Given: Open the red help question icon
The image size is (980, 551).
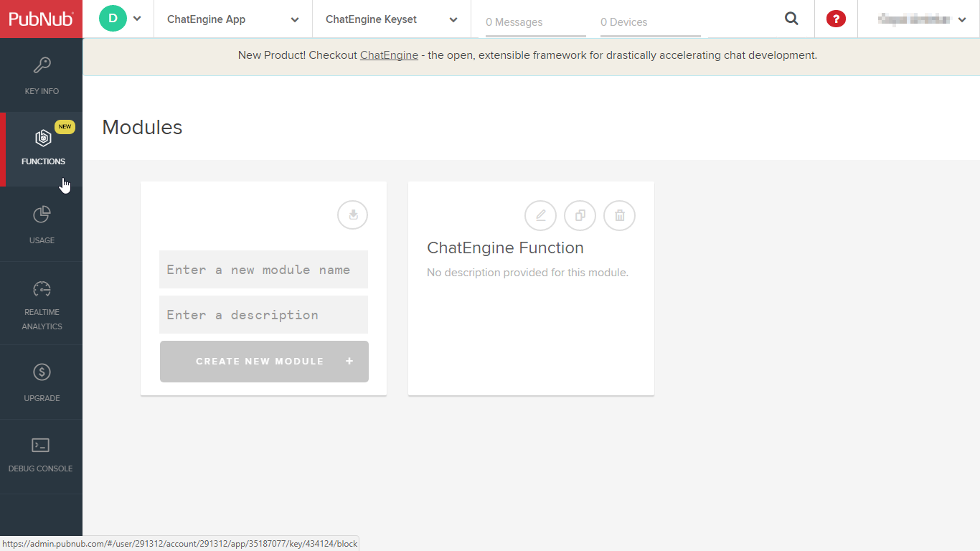Looking at the screenshot, I should coord(836,19).
